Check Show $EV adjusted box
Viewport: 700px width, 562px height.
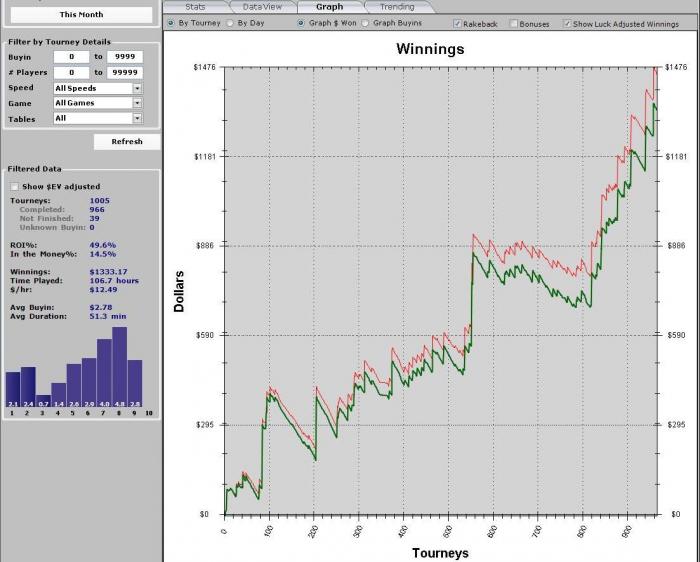click(x=15, y=187)
